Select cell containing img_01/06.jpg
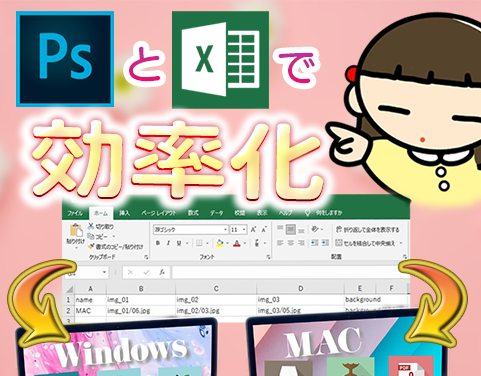 [141, 311]
